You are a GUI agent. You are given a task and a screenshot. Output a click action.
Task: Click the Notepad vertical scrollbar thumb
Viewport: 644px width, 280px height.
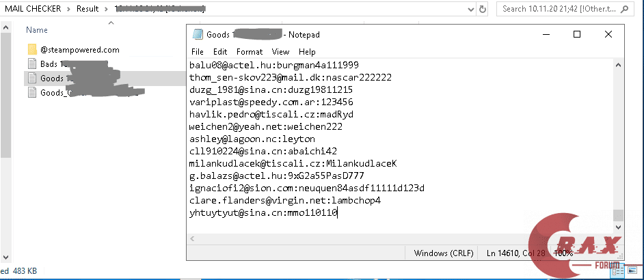(618, 215)
